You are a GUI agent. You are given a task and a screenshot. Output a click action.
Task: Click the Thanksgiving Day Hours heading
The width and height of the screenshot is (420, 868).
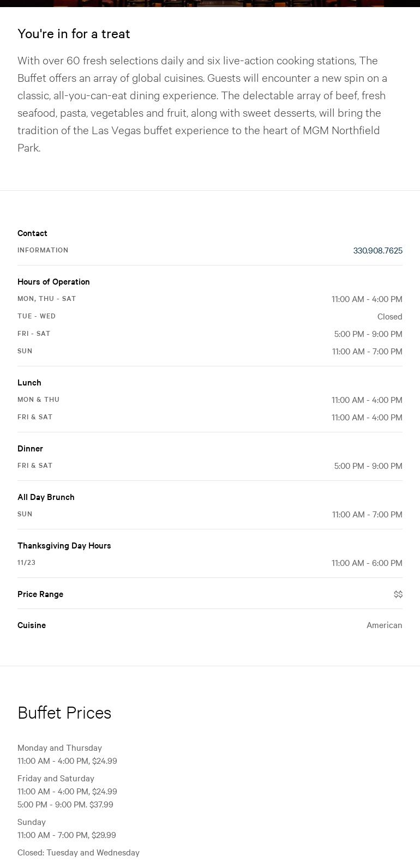(x=64, y=546)
